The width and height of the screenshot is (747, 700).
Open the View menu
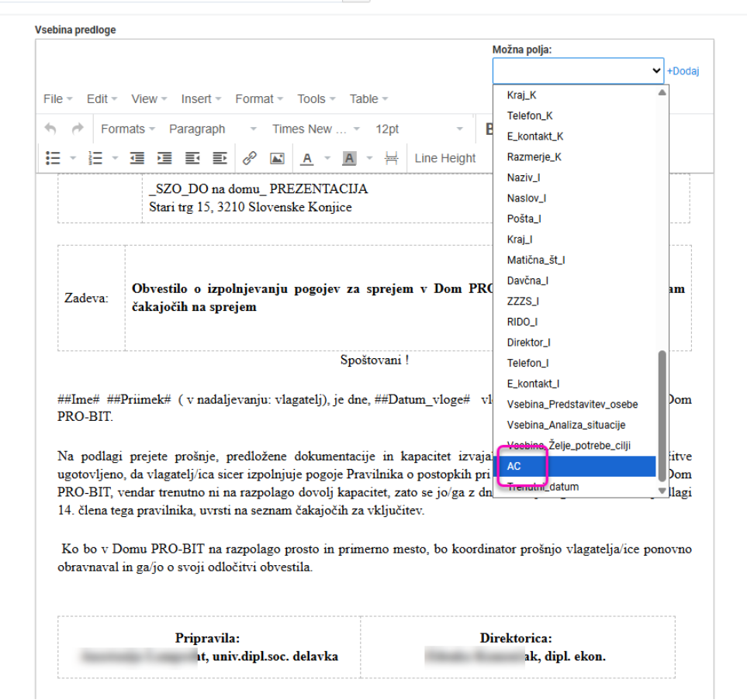tap(149, 99)
